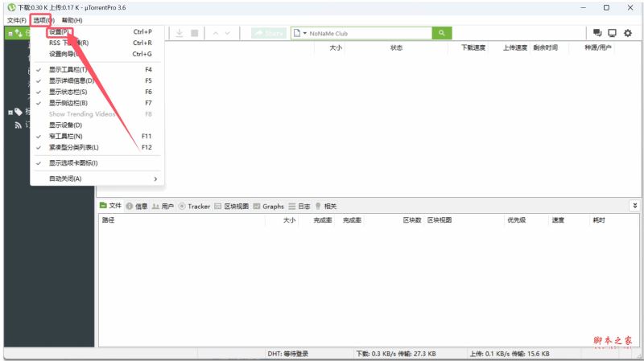644x361 pixels.
Task: Toggle 显示详细信息(D) checkmark
Action: pos(97,81)
